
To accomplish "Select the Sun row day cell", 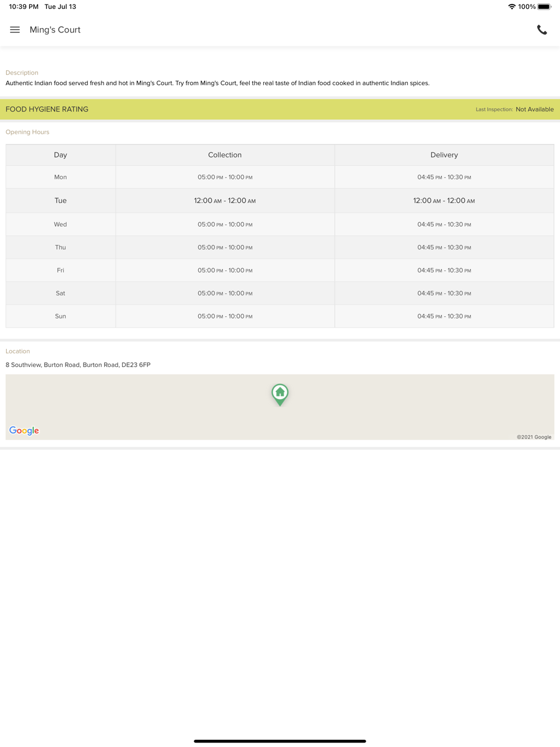I will 60,316.
